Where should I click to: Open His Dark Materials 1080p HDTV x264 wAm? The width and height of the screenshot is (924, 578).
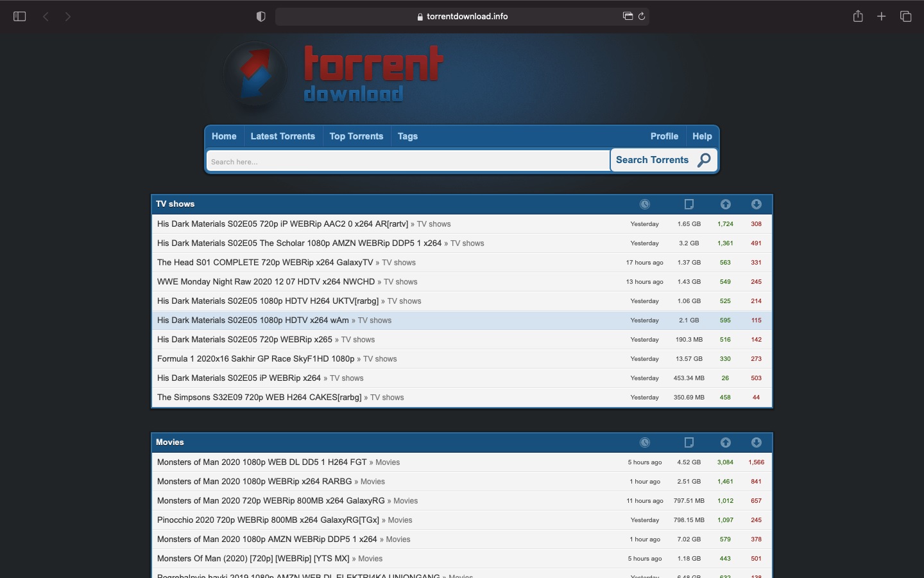coord(253,320)
